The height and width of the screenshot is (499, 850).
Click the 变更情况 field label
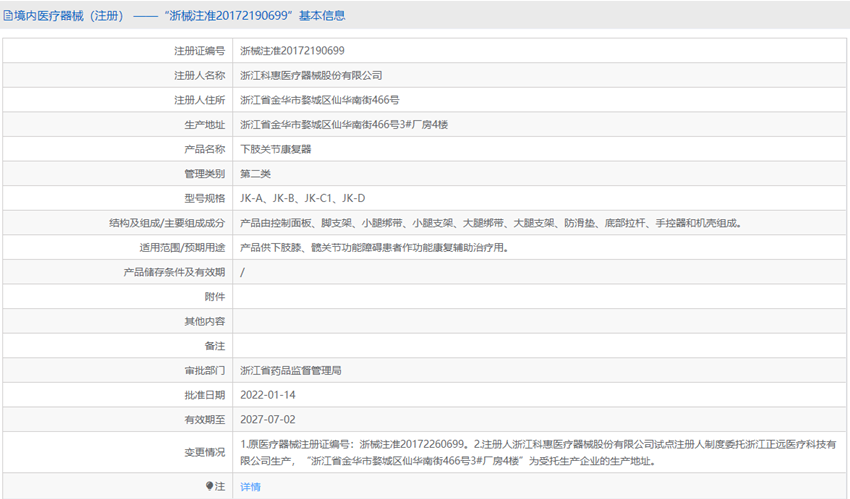tap(204, 452)
